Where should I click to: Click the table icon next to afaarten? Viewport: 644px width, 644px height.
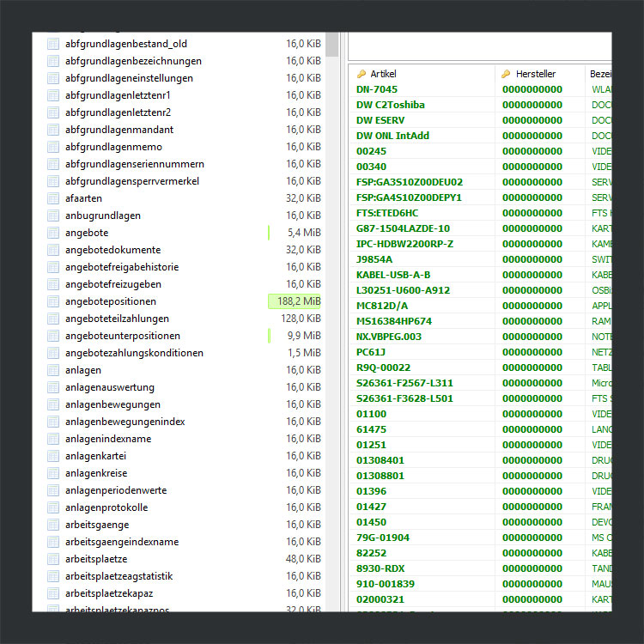pyautogui.click(x=53, y=198)
